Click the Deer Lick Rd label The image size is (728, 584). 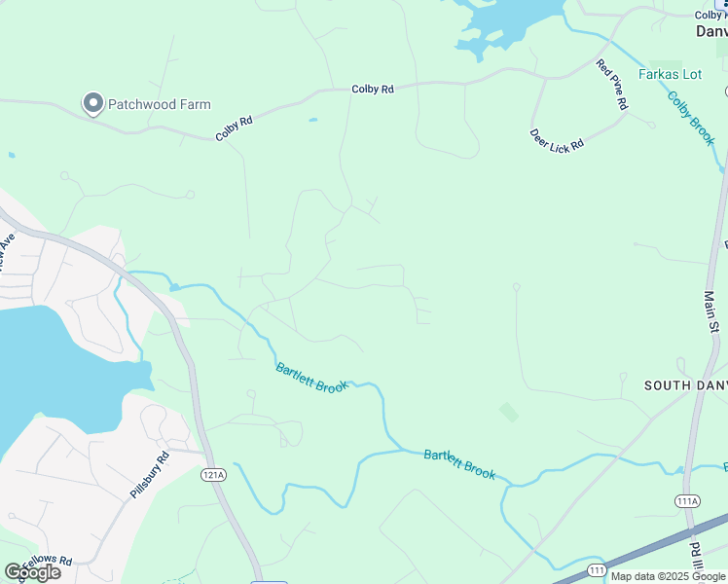556,141
